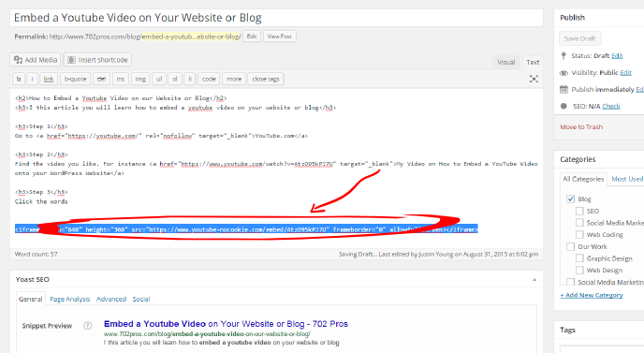Edit the post Status link

pyautogui.click(x=617, y=55)
